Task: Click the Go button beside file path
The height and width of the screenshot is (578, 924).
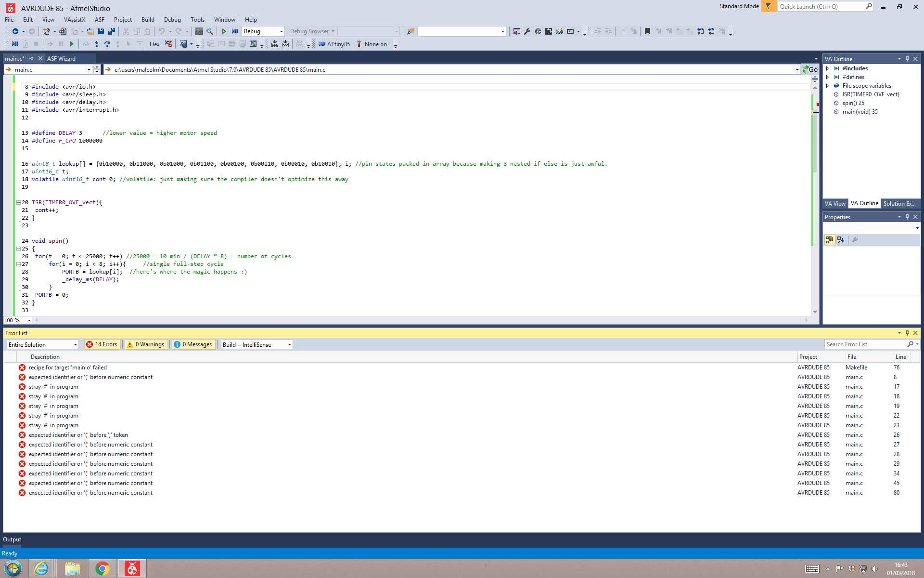Action: pos(810,70)
